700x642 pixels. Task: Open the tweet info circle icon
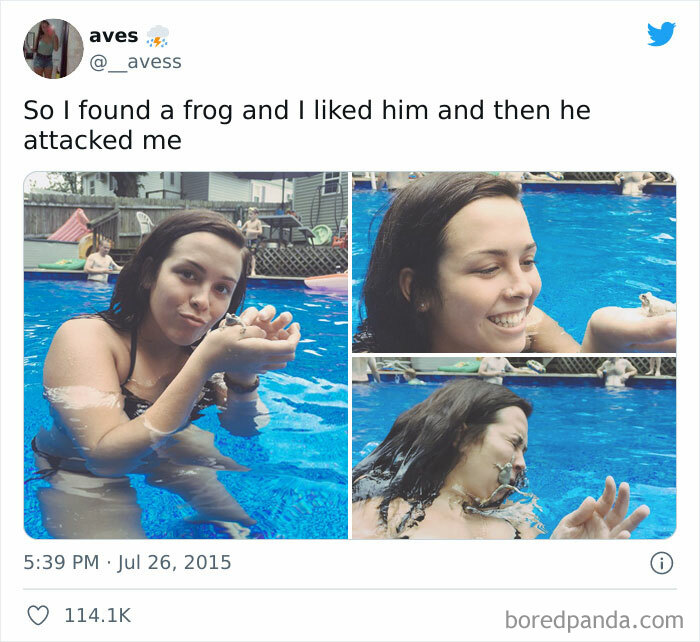pyautogui.click(x=661, y=563)
